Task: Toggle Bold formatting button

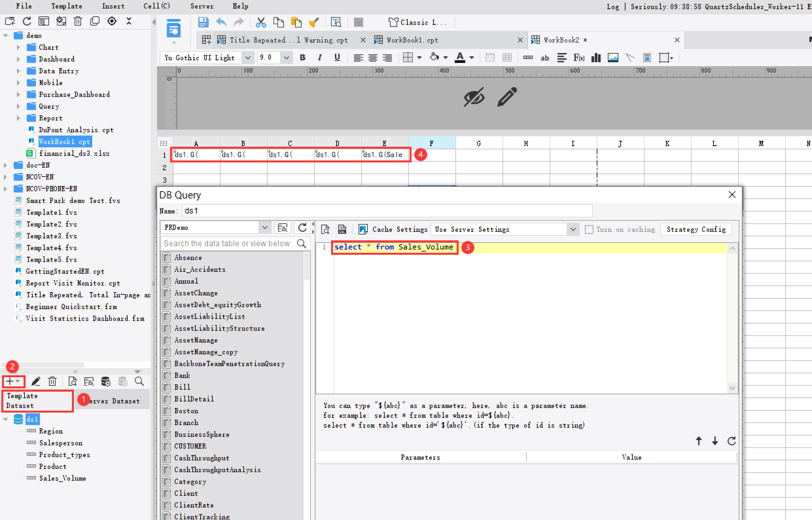Action: pos(302,58)
